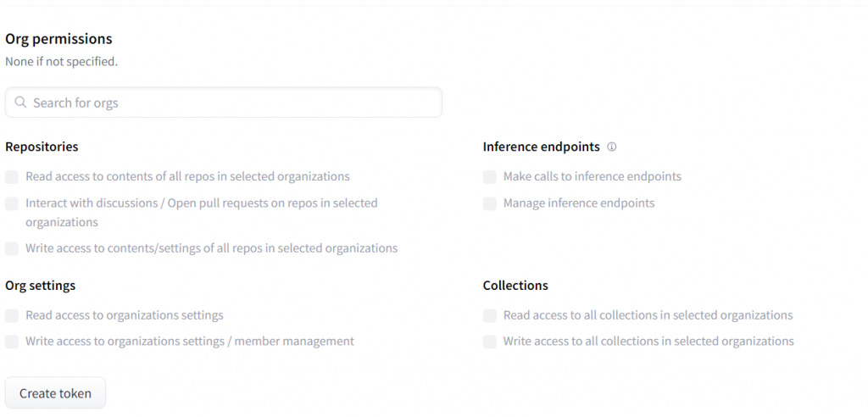Click the 'None if not specified.' text
Screen dimensions: 868x417
[61, 62]
